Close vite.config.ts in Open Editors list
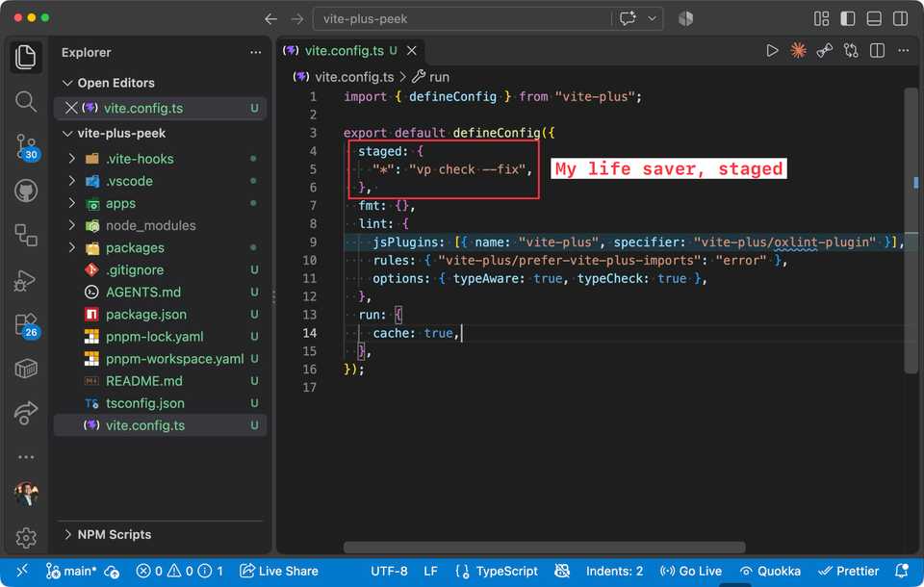924x587 pixels. point(71,108)
